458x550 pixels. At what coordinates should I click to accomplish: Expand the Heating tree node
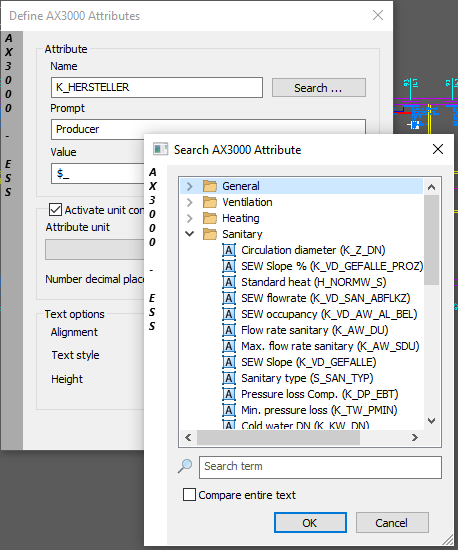tap(190, 218)
